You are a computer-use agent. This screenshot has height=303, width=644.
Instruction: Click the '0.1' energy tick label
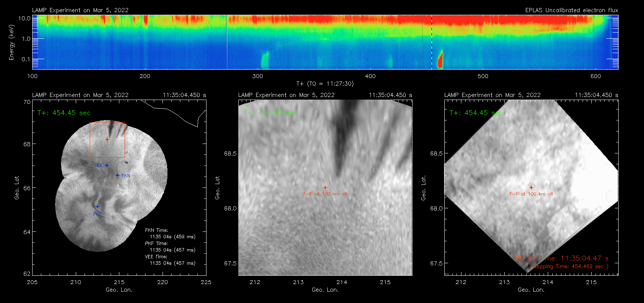click(26, 59)
